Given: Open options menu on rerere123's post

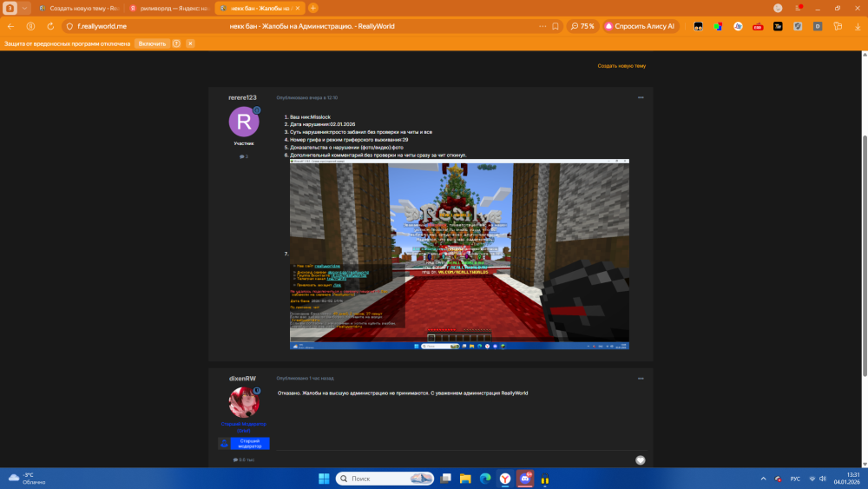Looking at the screenshot, I should click(641, 97).
